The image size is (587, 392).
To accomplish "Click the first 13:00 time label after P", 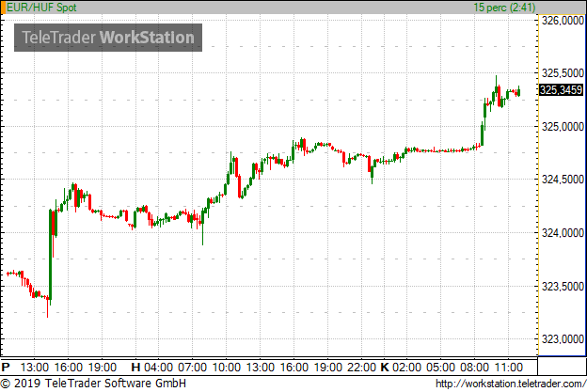I will coord(35,367).
